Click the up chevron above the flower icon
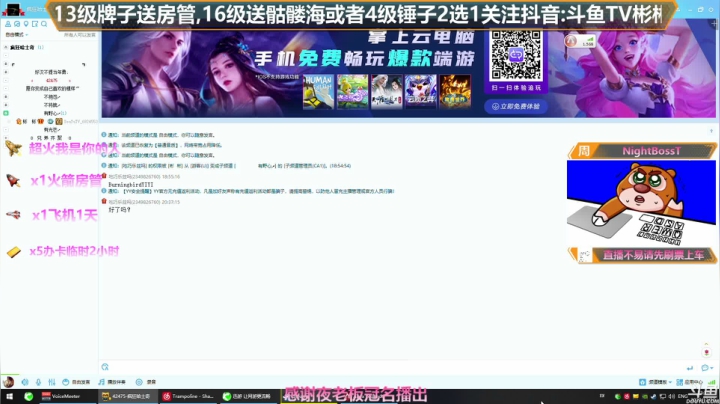This screenshot has height=404, width=720. (x=707, y=343)
